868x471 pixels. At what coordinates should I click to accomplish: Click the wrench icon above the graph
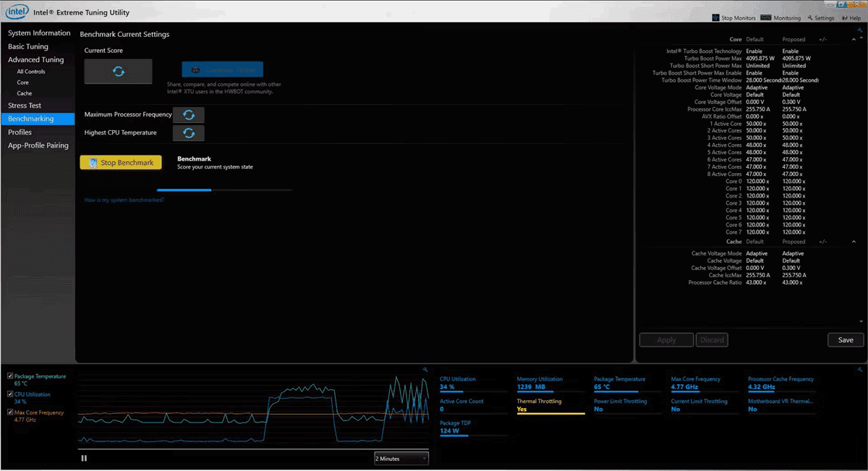(425, 370)
